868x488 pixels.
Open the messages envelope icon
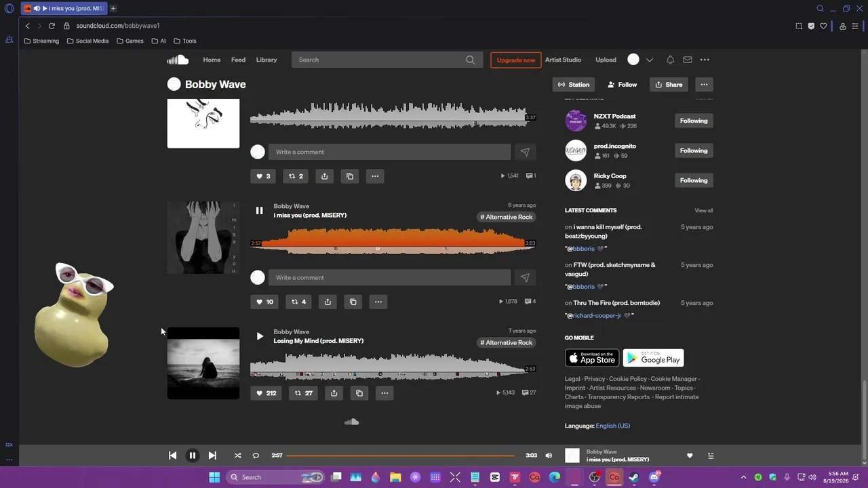coord(688,60)
